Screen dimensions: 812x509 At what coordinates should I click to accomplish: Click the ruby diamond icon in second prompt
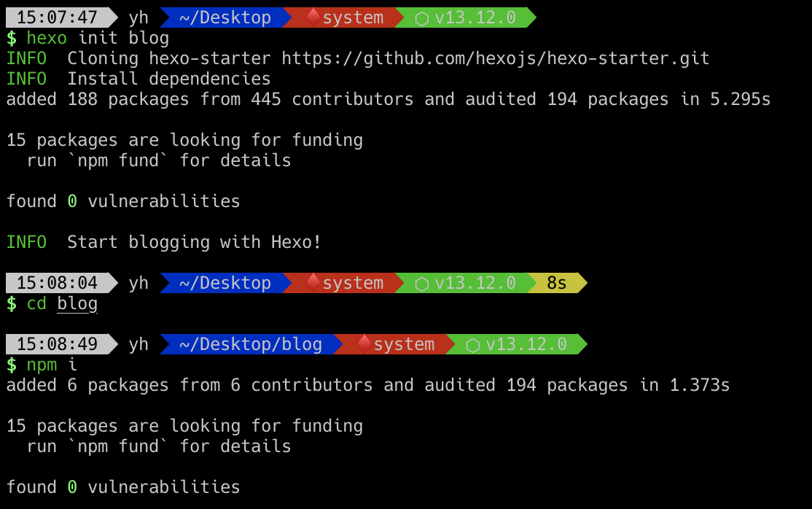click(313, 282)
